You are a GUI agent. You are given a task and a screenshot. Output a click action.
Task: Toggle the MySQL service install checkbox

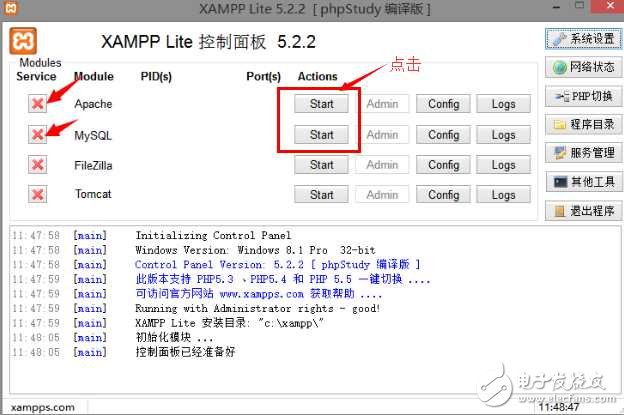pyautogui.click(x=38, y=135)
